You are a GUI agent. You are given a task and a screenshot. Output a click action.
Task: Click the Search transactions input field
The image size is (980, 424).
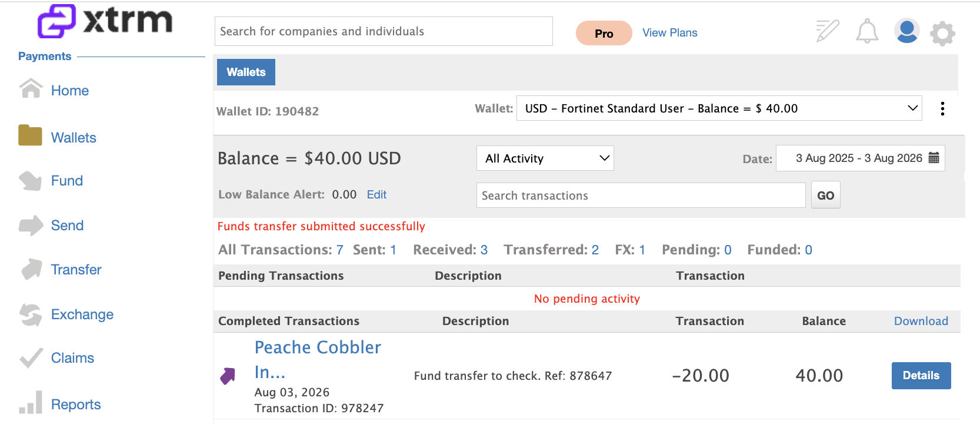641,196
